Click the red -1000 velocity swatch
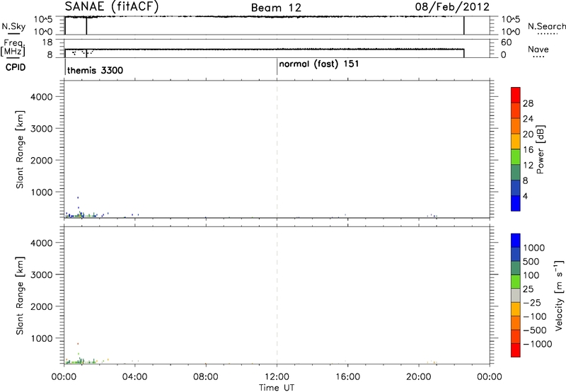The image size is (566, 392). [x=516, y=350]
